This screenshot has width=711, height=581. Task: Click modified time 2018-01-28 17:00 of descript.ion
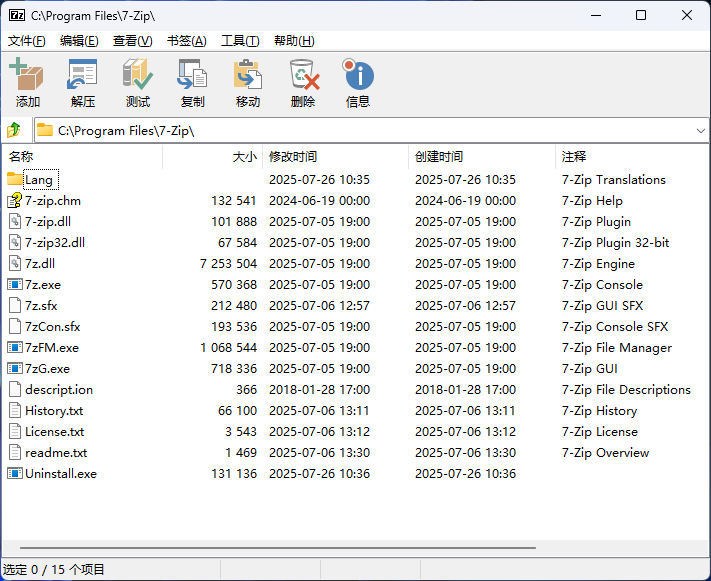[319, 390]
